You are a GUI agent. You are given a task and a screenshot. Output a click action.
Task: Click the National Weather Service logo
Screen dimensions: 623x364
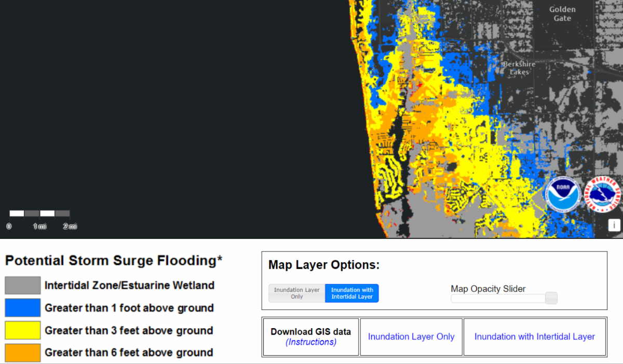point(602,195)
